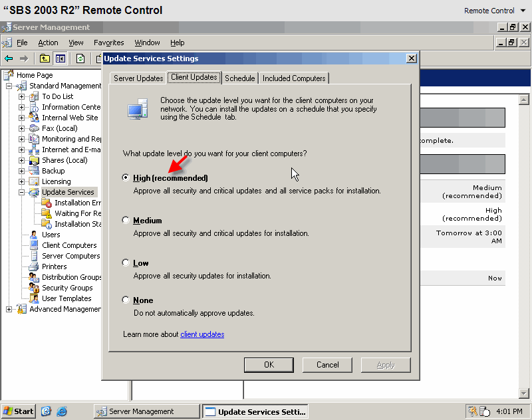The width and height of the screenshot is (532, 420).
Task: Click the To Do List icon
Action: [x=34, y=96]
